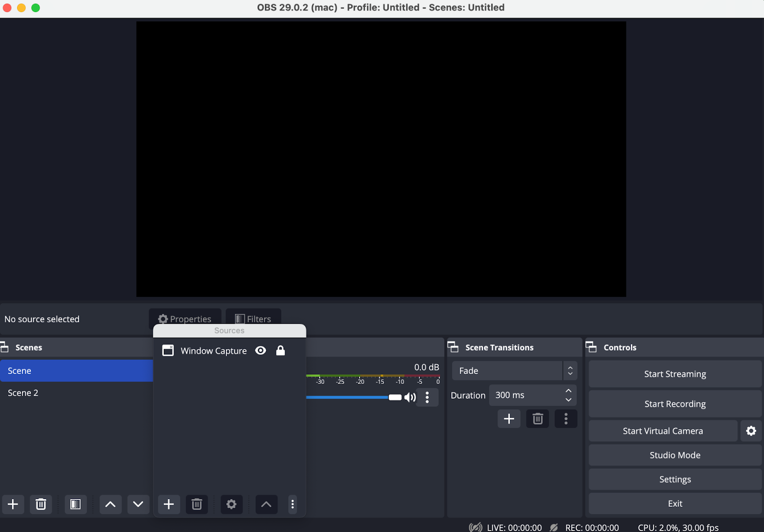The height and width of the screenshot is (532, 764).
Task: Open scene filters icon in Scenes toolbar
Action: (75, 504)
